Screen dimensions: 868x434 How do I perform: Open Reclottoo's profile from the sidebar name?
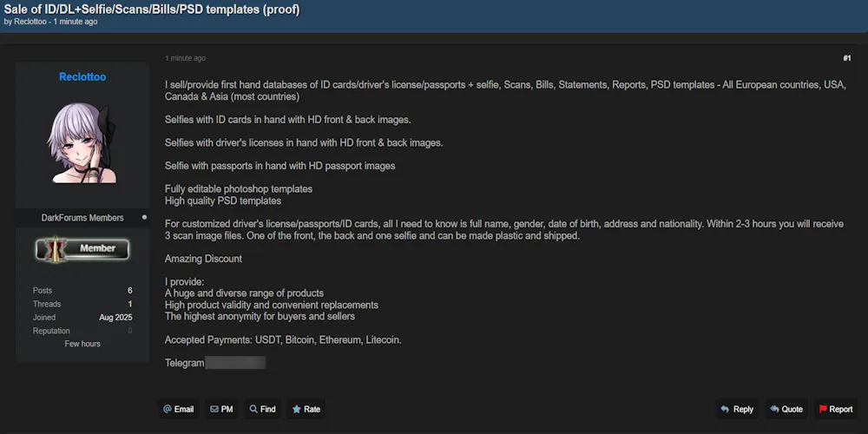82,77
